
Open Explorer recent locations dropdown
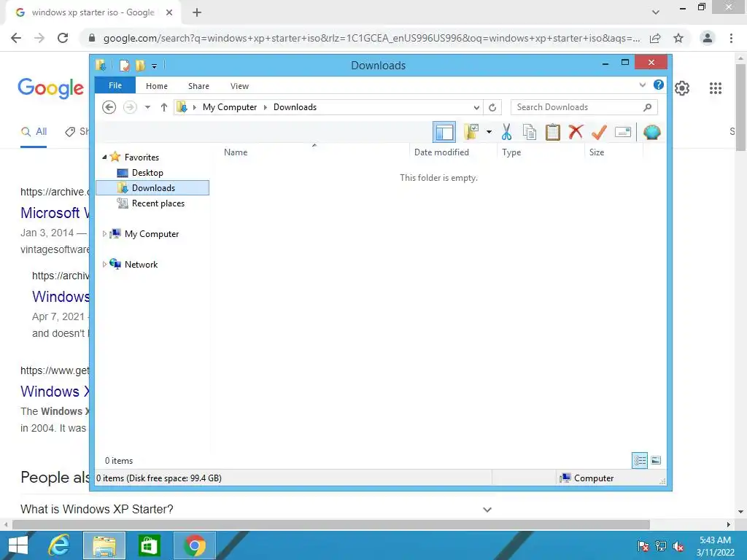[x=147, y=107]
